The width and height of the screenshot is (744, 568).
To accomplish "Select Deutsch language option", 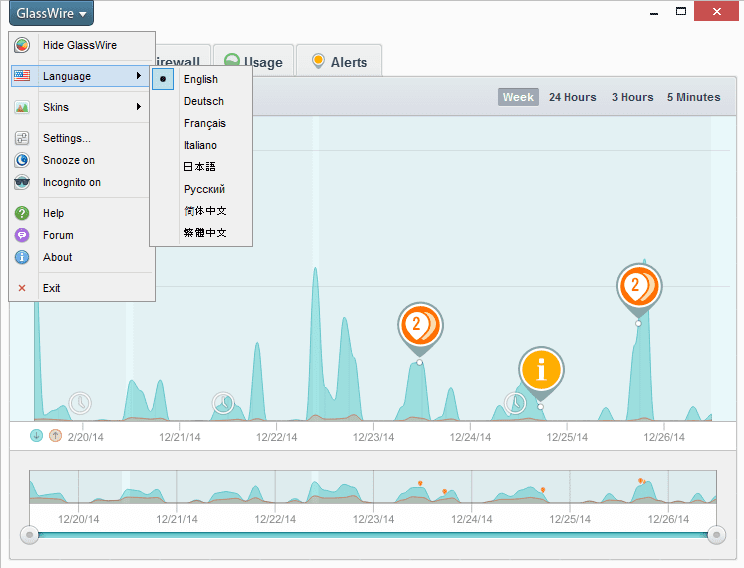I will (201, 101).
